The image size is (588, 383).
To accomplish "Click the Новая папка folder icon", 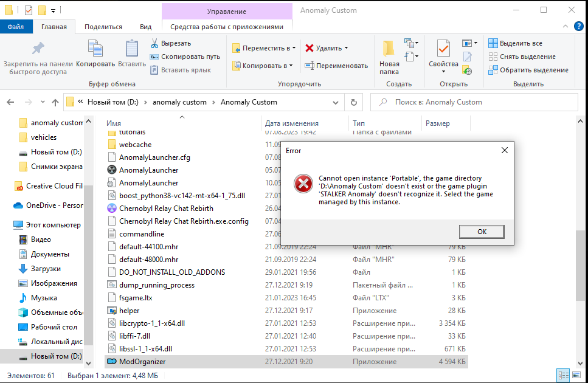I will tap(389, 49).
